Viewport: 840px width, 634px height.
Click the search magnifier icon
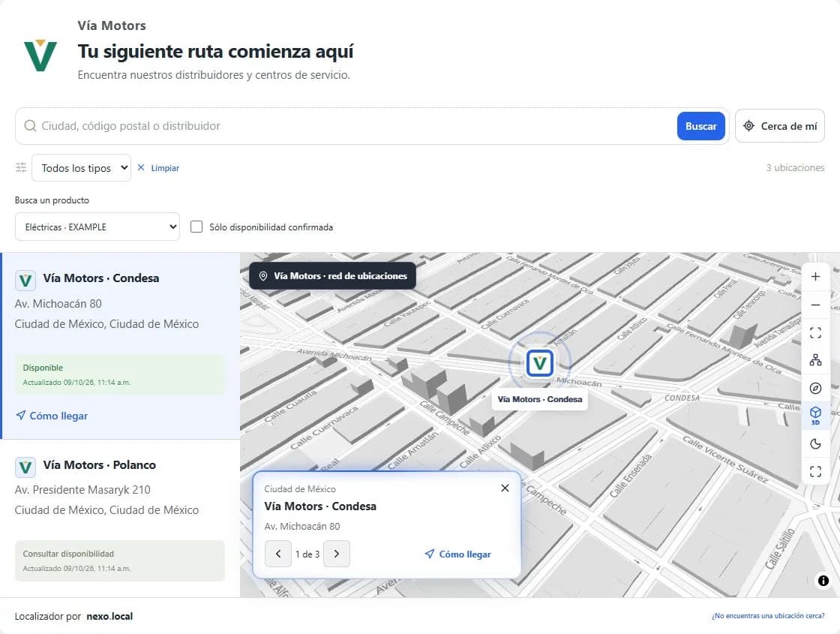click(x=31, y=126)
